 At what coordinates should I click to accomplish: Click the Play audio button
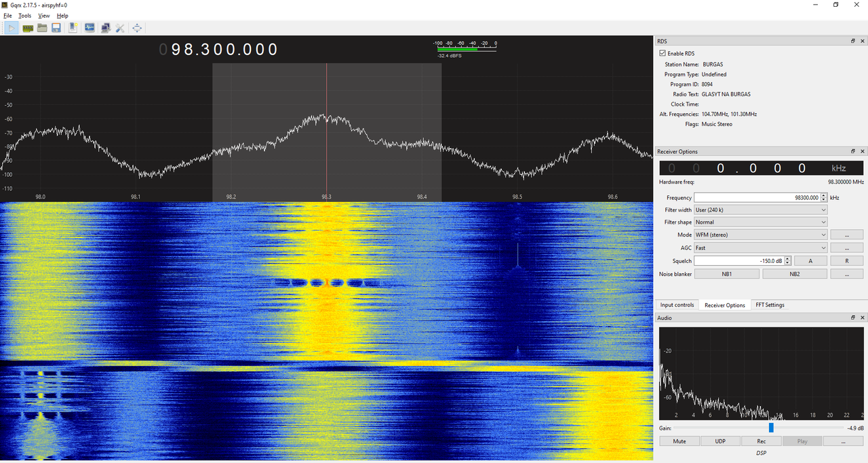802,441
